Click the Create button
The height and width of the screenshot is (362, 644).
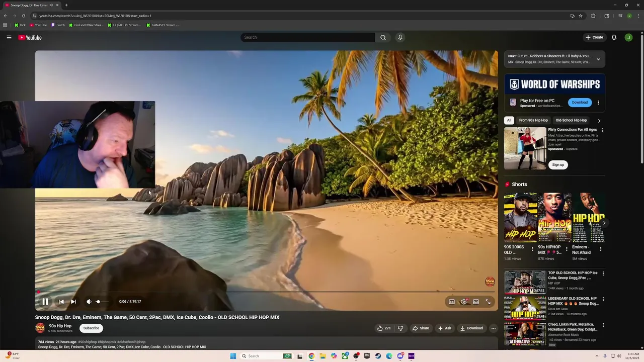pyautogui.click(x=594, y=37)
